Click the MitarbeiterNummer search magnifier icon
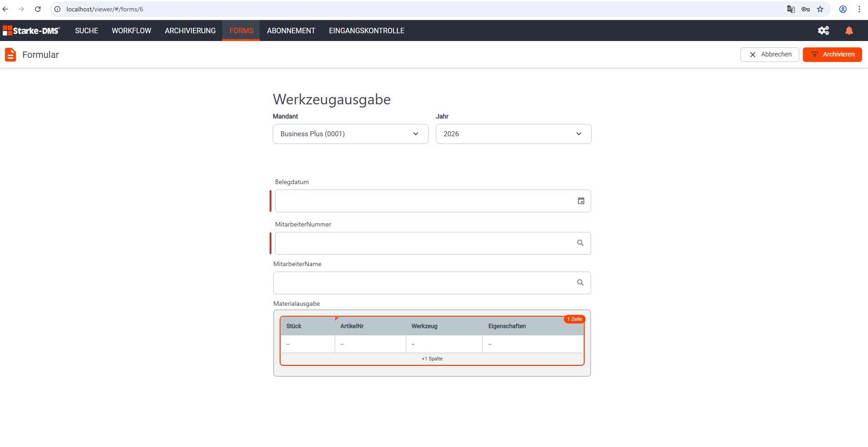The image size is (868, 447). pos(580,243)
